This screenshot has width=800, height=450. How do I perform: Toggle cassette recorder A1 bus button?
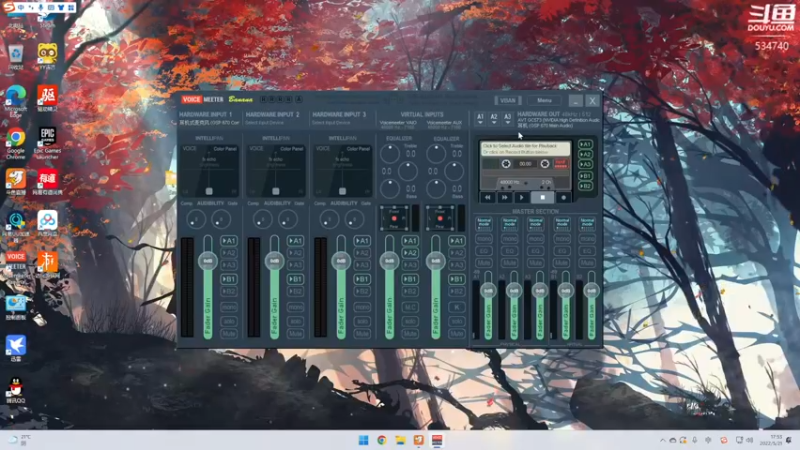pos(585,144)
